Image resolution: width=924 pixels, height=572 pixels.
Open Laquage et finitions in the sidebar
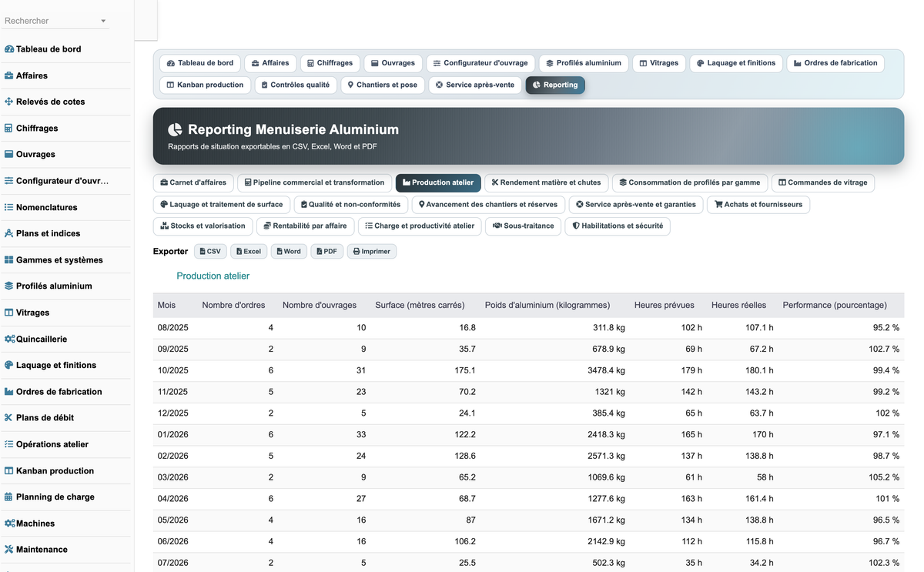pos(65,365)
